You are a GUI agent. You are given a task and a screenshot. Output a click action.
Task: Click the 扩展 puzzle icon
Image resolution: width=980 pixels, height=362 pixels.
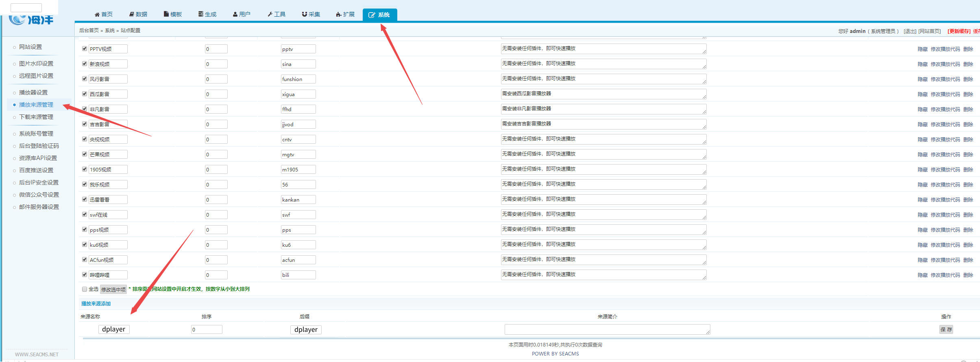339,15
